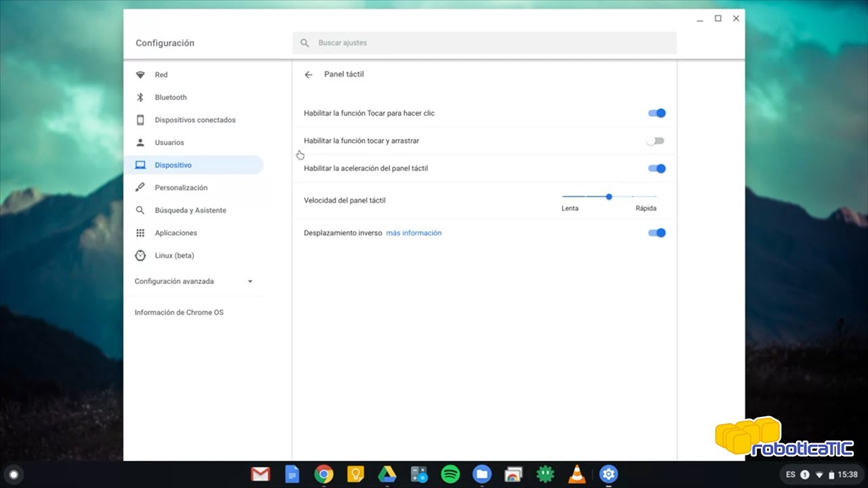
Task: Launch Google Docs from the shelf
Action: tap(292, 474)
